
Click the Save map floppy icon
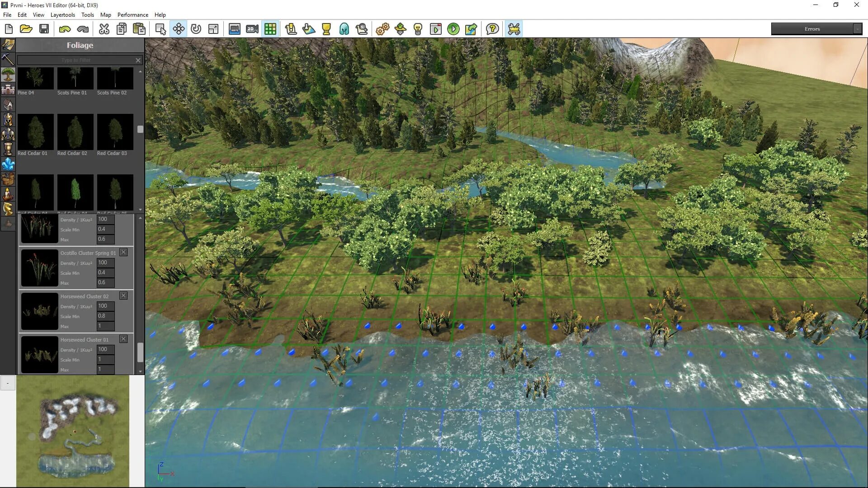click(44, 29)
